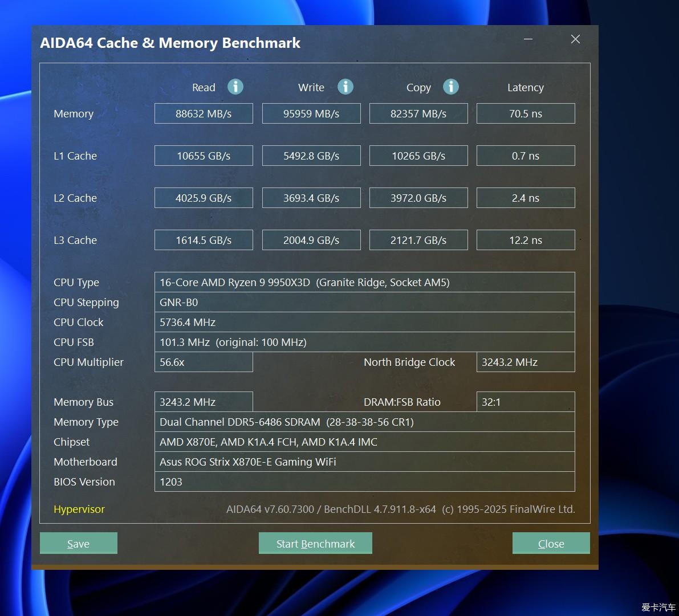Click the info icon next to Copy
Image resolution: width=679 pixels, height=616 pixels.
(x=451, y=87)
